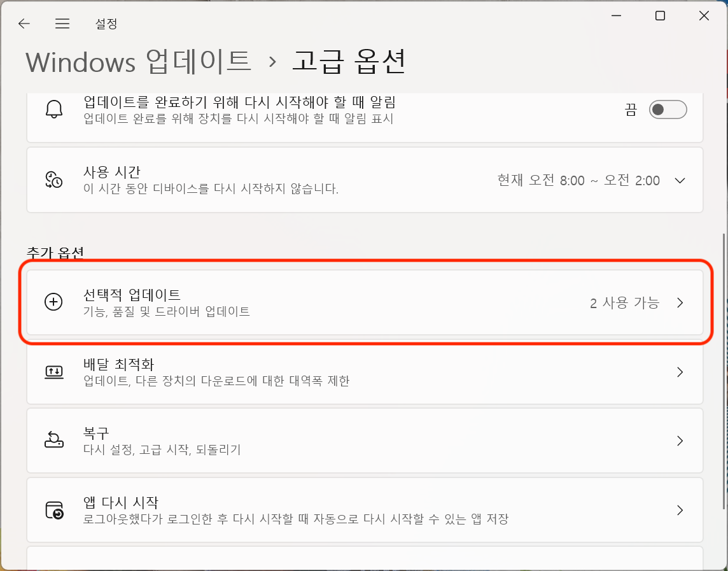Open 선택적 업데이트 via its chevron
The image size is (728, 571).
pyautogui.click(x=680, y=303)
